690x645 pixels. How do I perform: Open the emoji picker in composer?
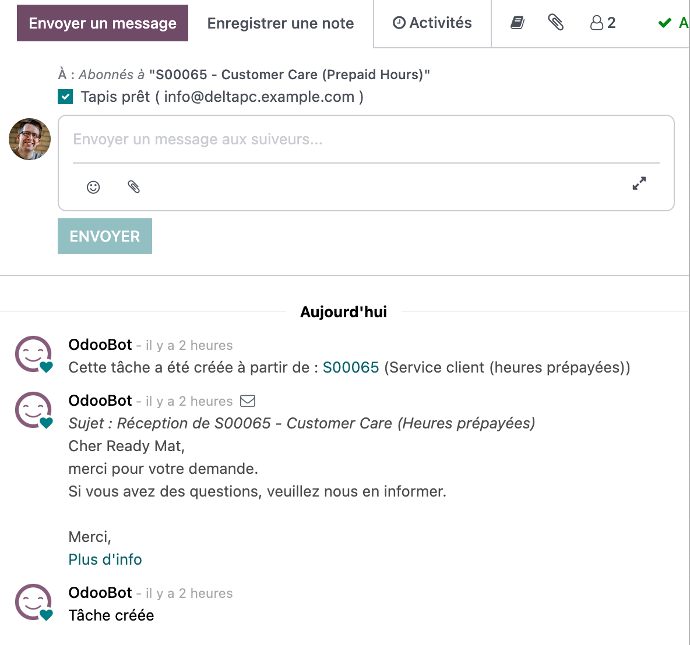(x=94, y=186)
